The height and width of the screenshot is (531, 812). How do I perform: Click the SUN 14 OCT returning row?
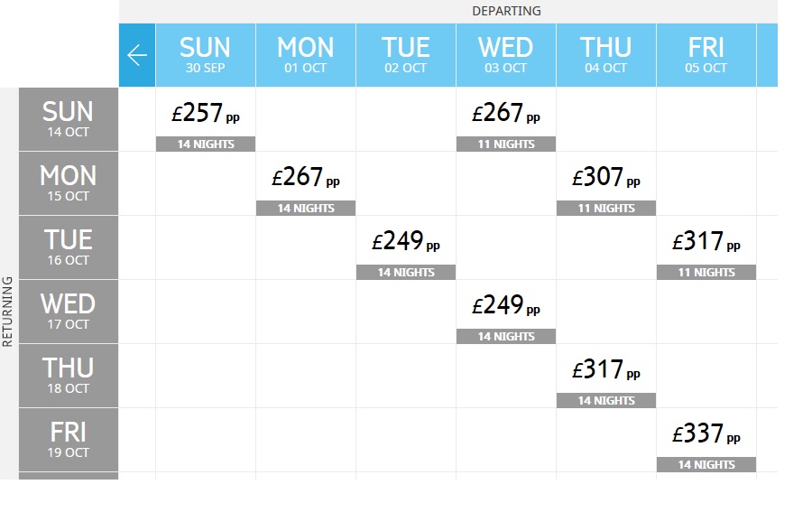coord(69,119)
